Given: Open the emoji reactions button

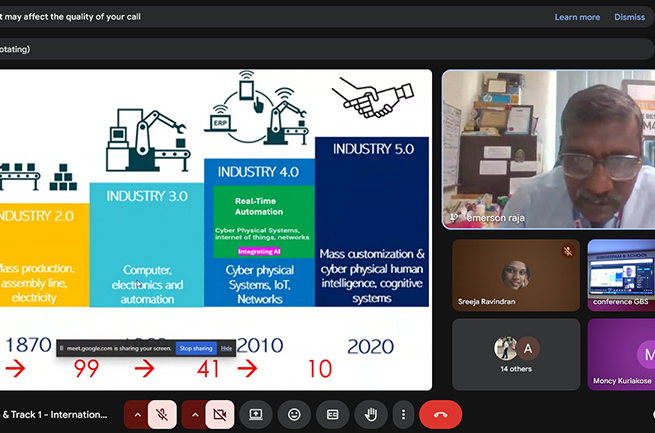Looking at the screenshot, I should pos(294,414).
